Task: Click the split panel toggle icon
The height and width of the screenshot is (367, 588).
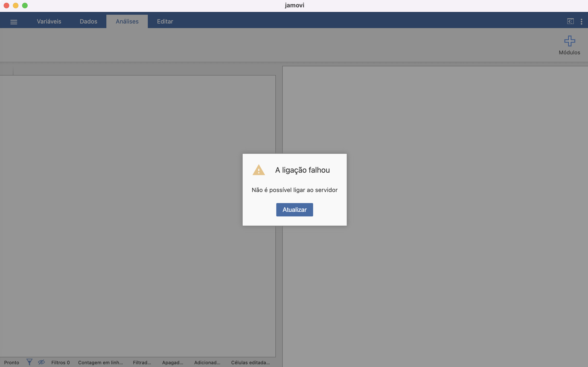Action: pyautogui.click(x=571, y=21)
